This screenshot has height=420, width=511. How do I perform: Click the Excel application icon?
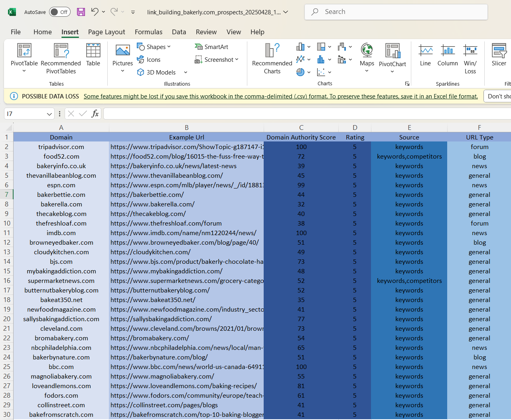(x=12, y=12)
